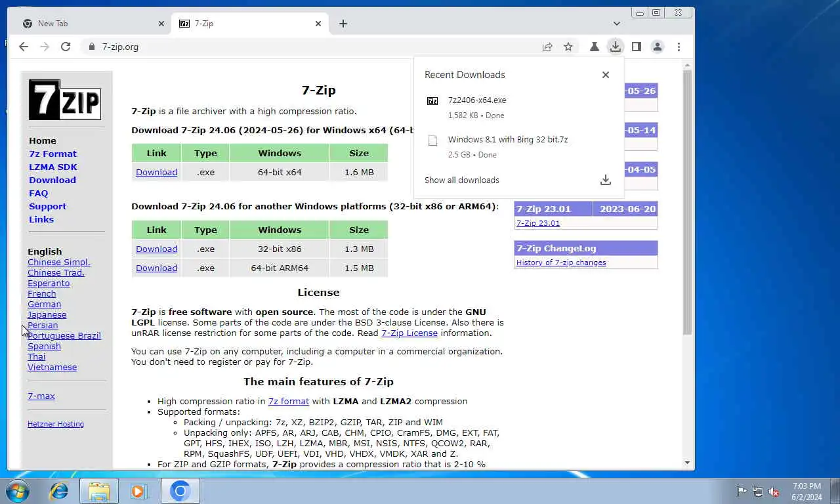Toggle the downloads toolbar icon
Image resolution: width=840 pixels, height=504 pixels.
(615, 47)
